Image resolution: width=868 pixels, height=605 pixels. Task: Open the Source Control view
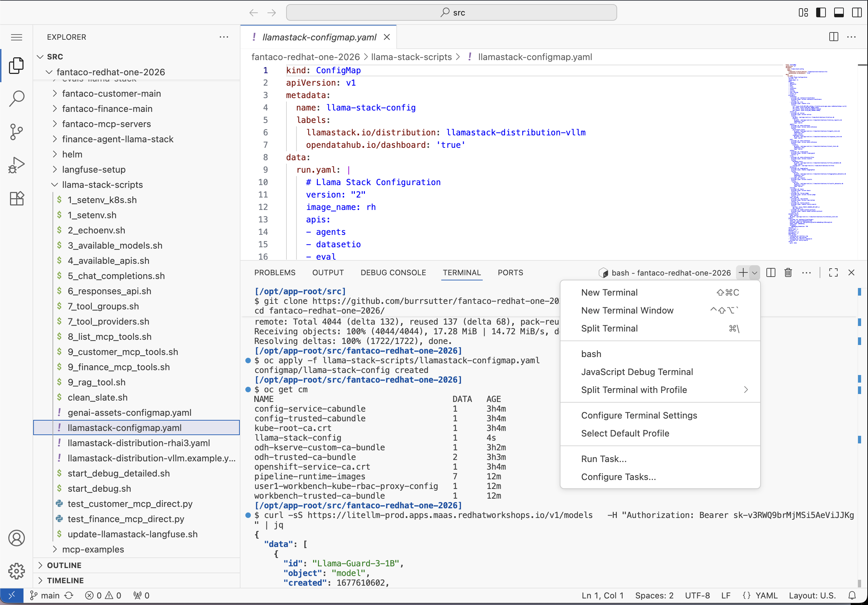(x=17, y=132)
